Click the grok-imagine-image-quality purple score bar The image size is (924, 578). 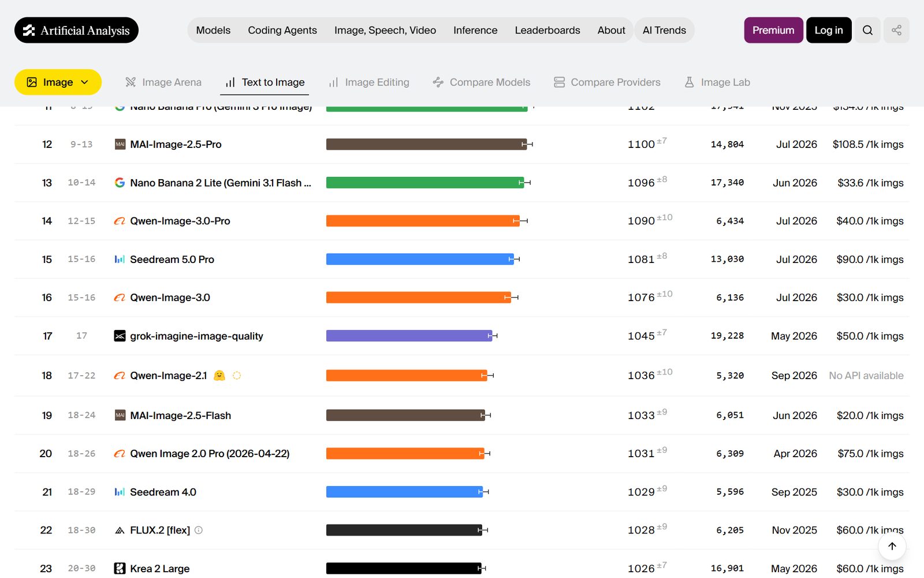click(409, 336)
